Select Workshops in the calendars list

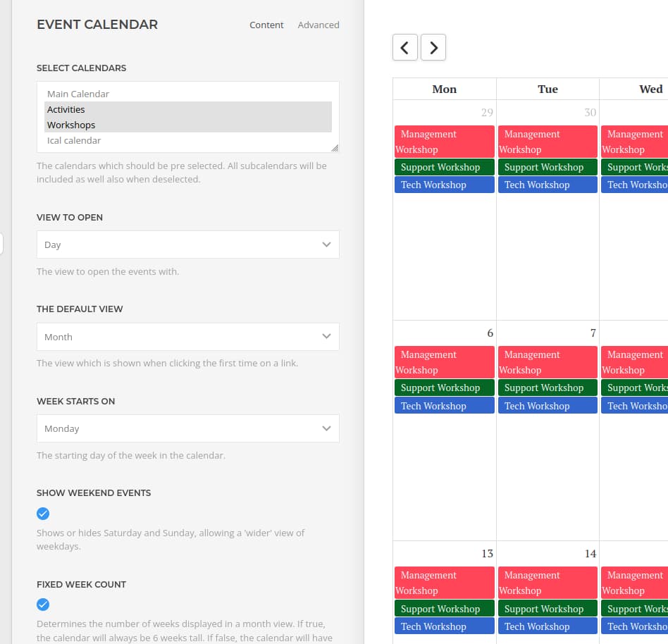point(188,125)
